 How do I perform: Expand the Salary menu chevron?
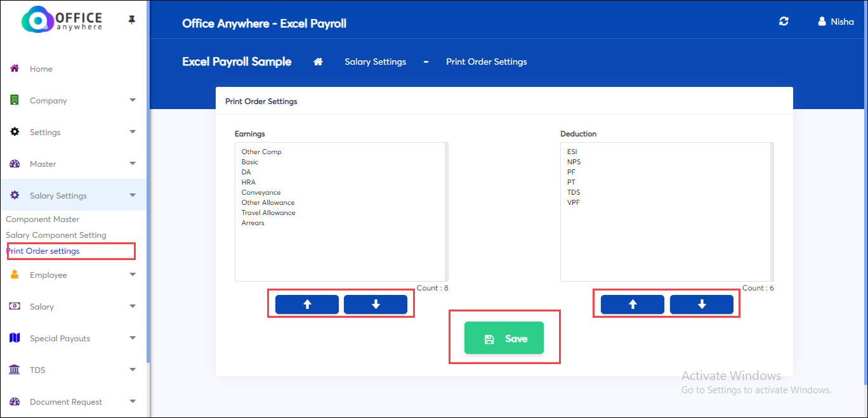tap(133, 306)
